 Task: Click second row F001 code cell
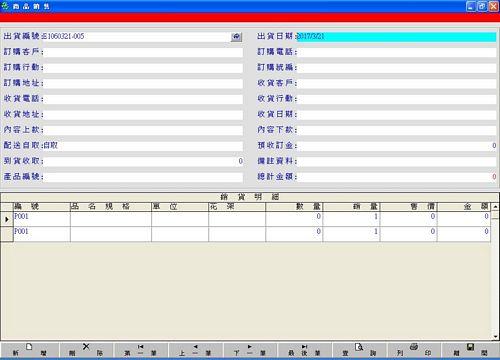42,234
